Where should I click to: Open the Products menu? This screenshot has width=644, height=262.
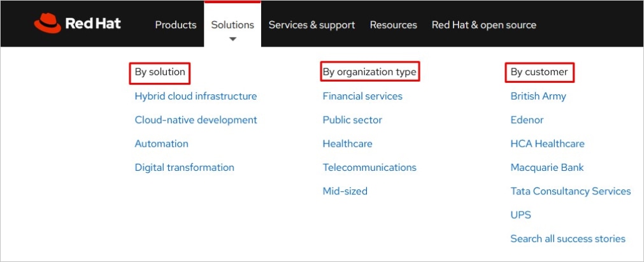[176, 25]
